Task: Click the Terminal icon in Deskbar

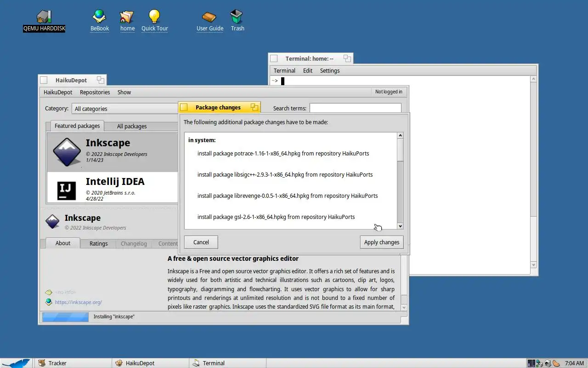Action: (196, 363)
